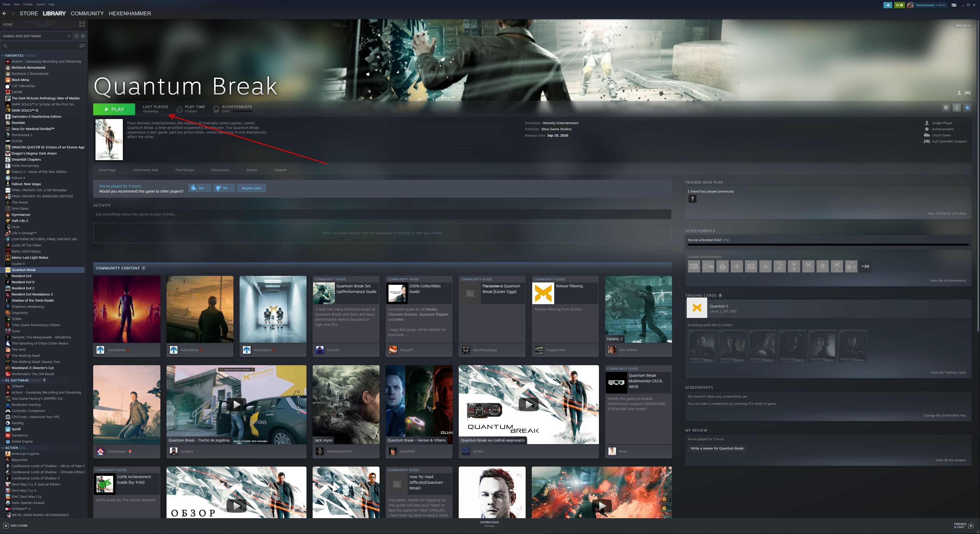This screenshot has width=980, height=534.
Task: Open the Friends menu
Action: (x=28, y=4)
